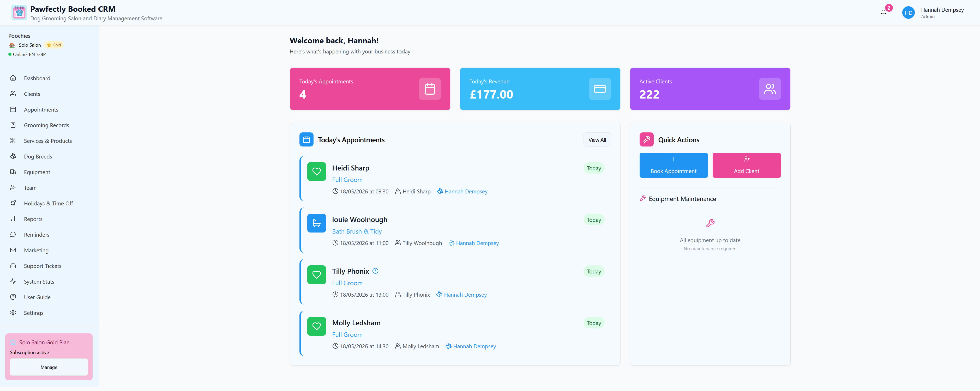Click Book Appointment quick action
Viewport: 980px width, 391px height.
pos(673,165)
